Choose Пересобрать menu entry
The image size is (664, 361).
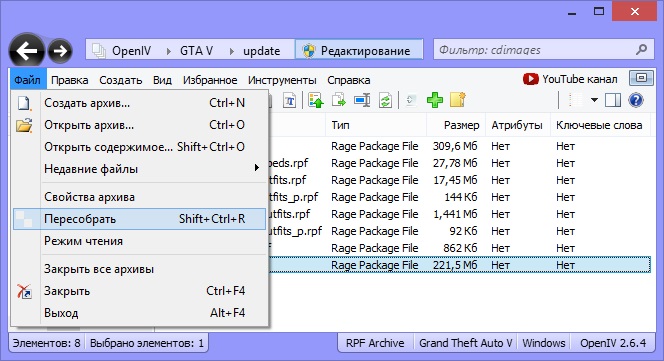(x=140, y=219)
